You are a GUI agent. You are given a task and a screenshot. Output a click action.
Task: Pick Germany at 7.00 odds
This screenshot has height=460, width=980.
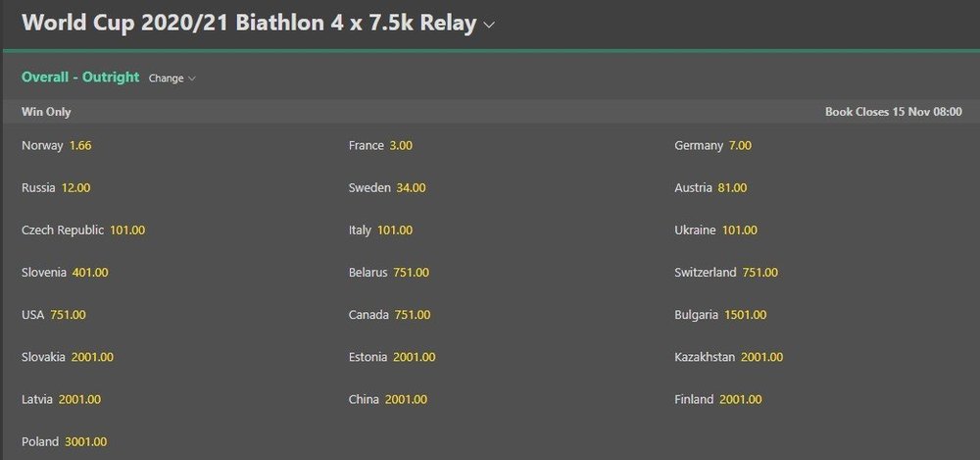(x=739, y=145)
